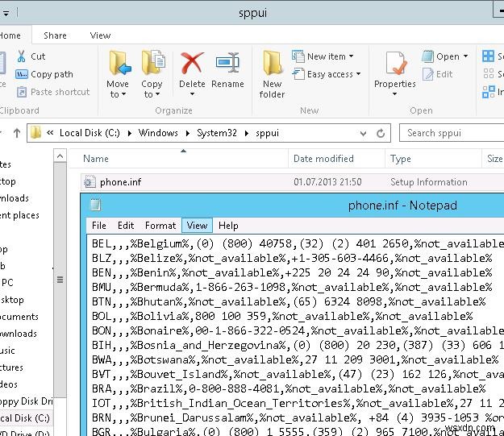Click the Invert selection icon
Screen dimensions: 504x436
(488, 92)
